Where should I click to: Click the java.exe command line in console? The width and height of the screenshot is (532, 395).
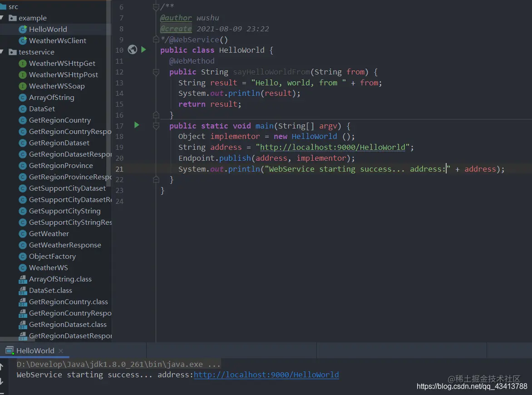tap(118, 365)
